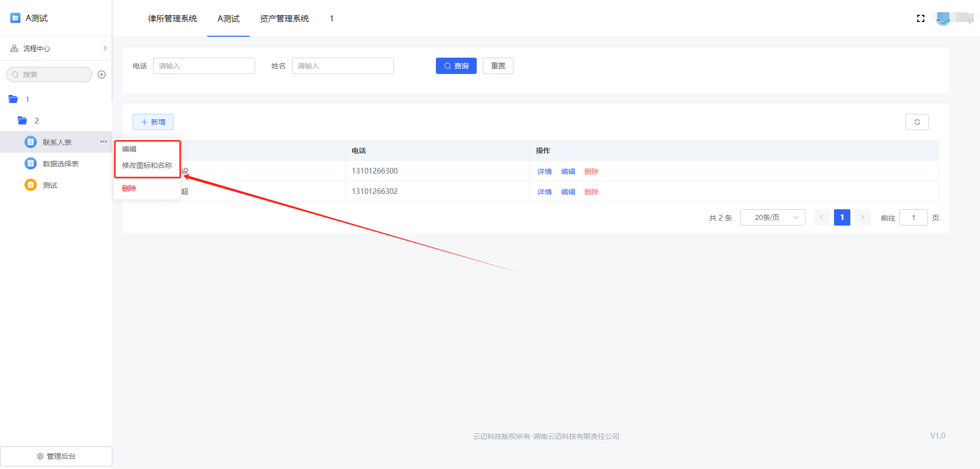The width and height of the screenshot is (980, 469).
Task: Click the user avatar in top right
Action: [943, 18]
